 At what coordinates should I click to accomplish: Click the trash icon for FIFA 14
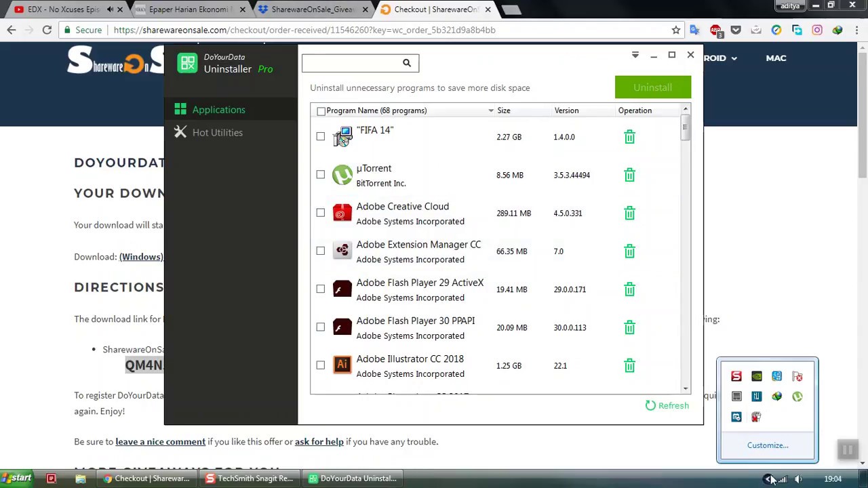tap(629, 137)
